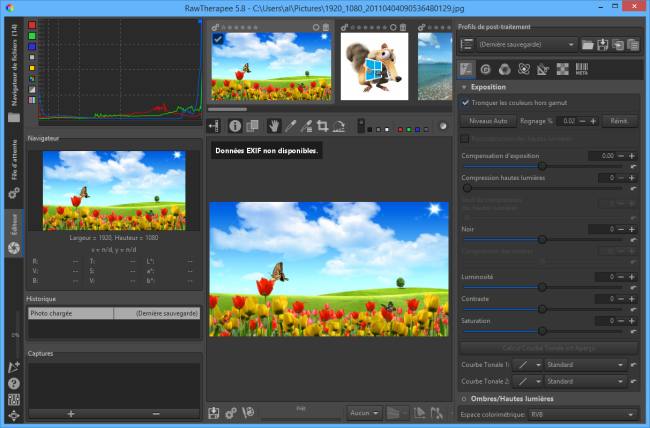Click the image info EXIF icon
The image size is (650, 428).
pyautogui.click(x=235, y=126)
